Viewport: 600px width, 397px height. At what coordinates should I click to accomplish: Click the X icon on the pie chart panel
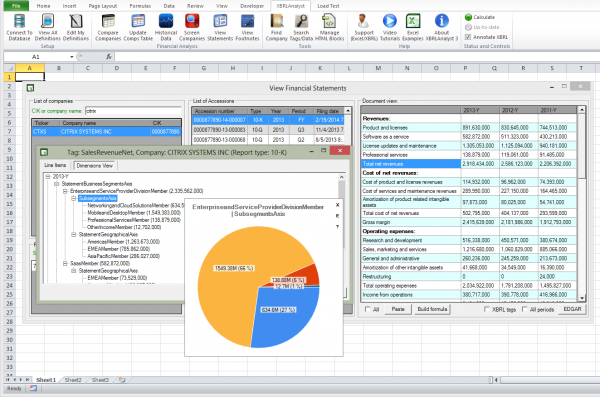click(x=338, y=205)
